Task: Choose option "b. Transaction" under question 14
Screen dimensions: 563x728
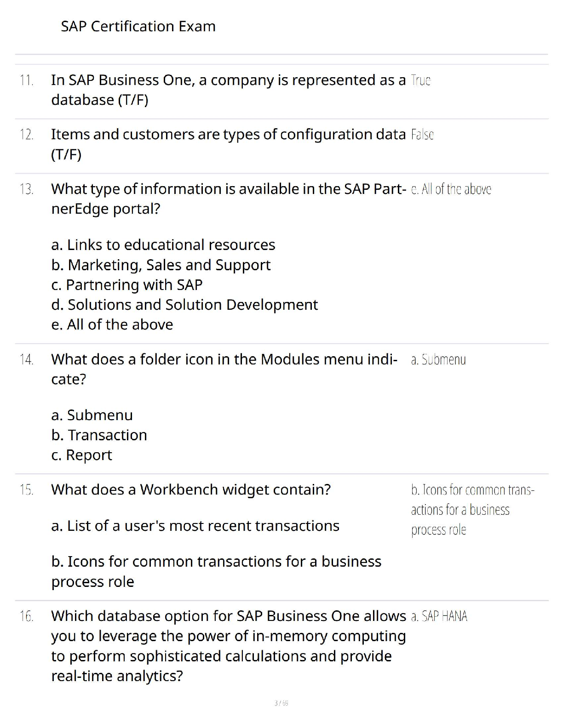Action: (99, 435)
